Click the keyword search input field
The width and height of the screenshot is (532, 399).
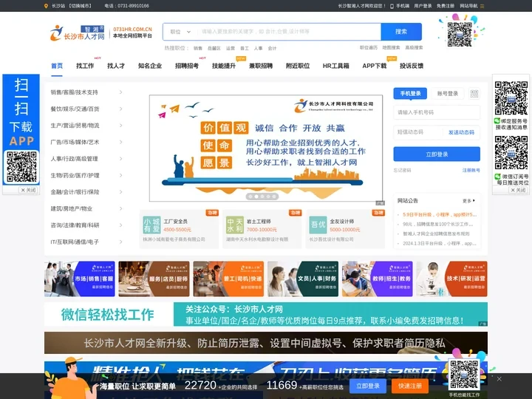tap(289, 32)
